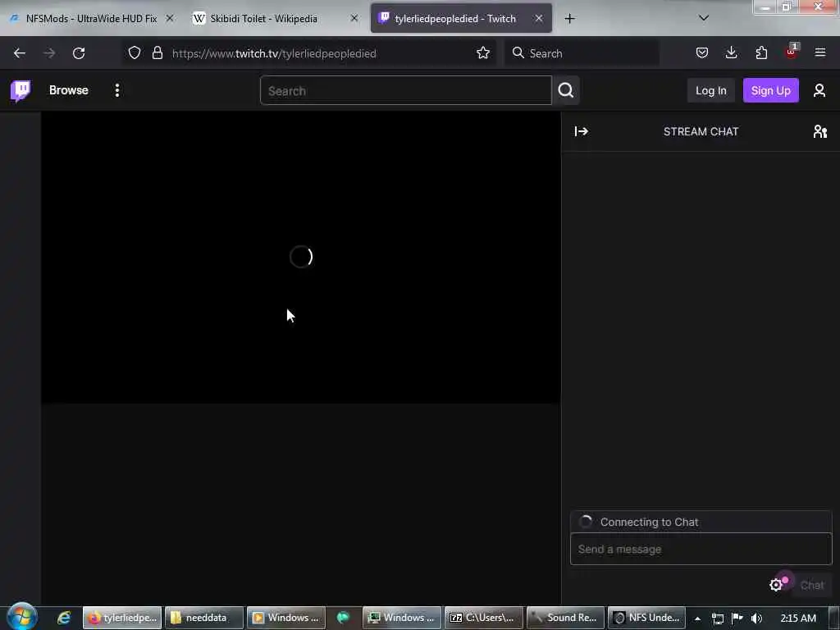
Task: Click the Send a message chat field
Action: (x=701, y=549)
